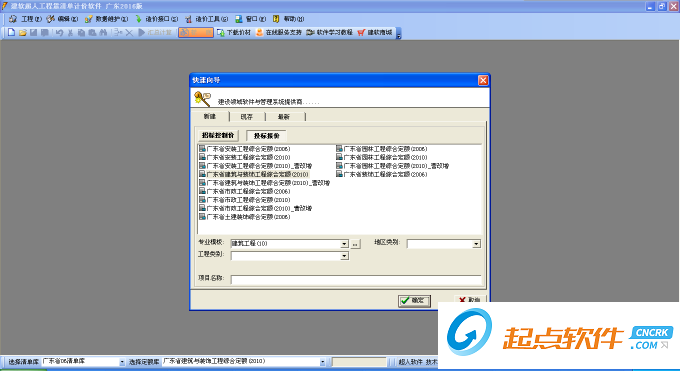The width and height of the screenshot is (680, 371).
Task: Click the Copy toolbar icon
Action: tap(81, 32)
